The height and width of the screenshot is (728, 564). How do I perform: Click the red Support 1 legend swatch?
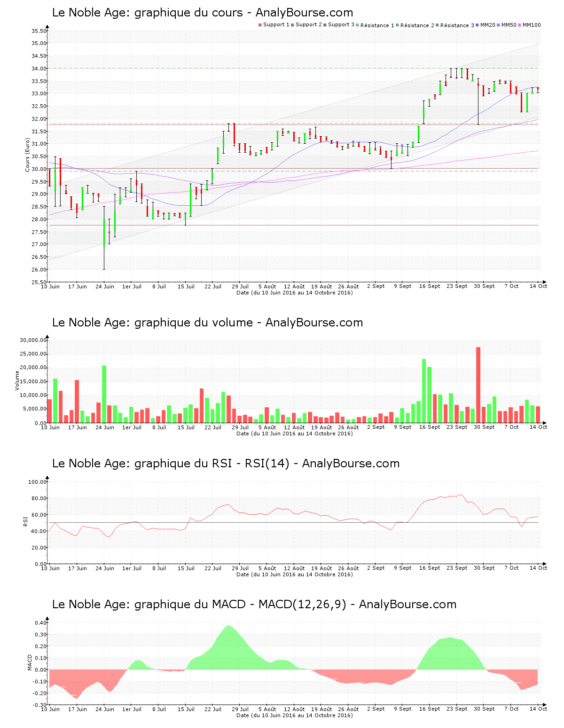(260, 25)
